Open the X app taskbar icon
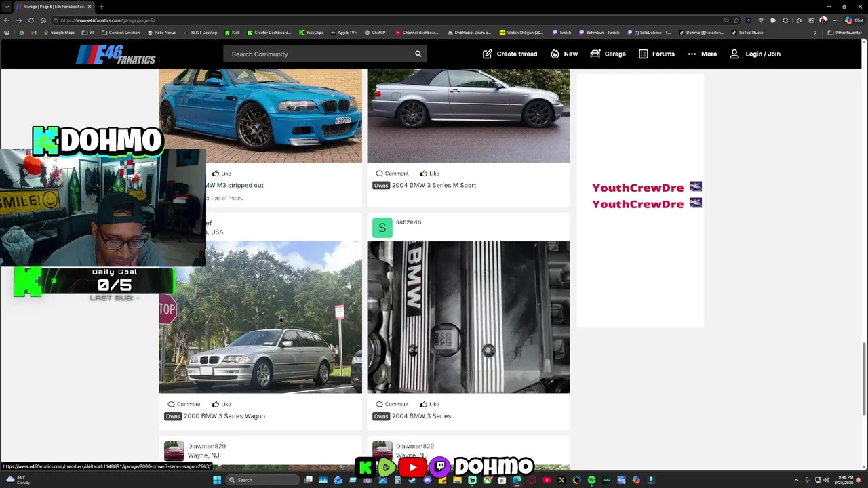 tap(561, 480)
